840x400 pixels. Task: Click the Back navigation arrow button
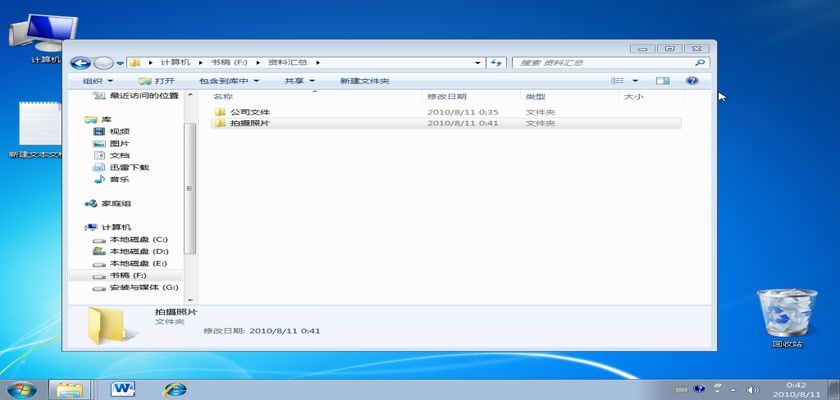(81, 62)
